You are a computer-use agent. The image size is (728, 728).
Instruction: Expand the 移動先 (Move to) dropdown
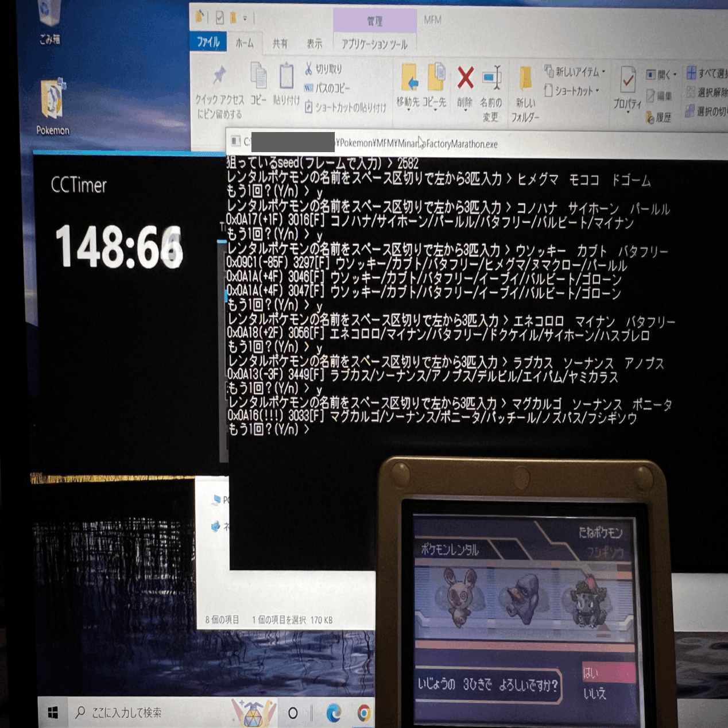tap(408, 109)
